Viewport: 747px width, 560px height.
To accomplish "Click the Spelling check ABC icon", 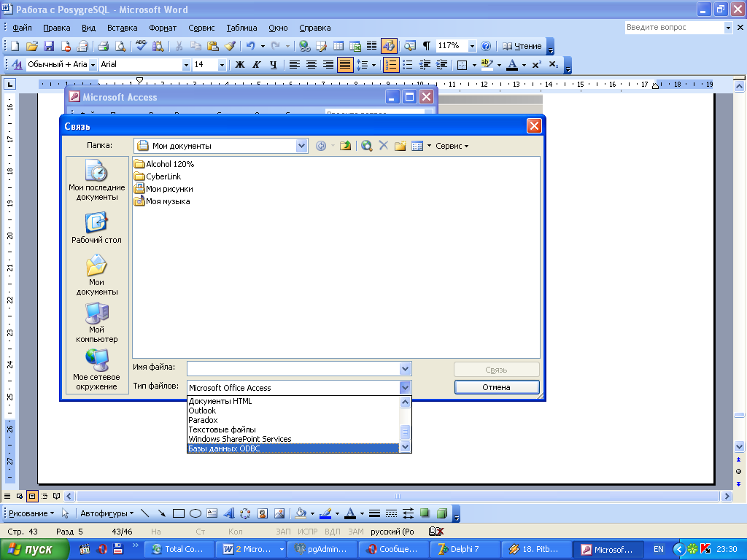I will tap(141, 46).
